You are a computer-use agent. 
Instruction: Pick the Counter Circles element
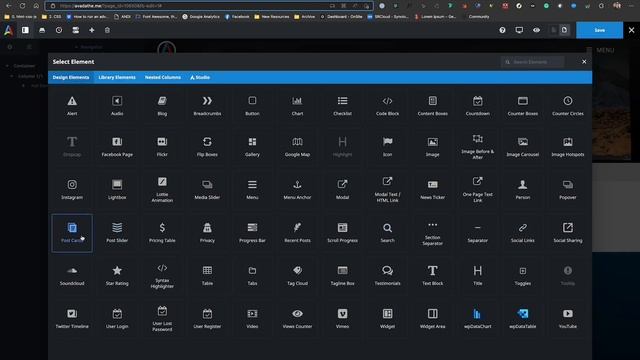(x=568, y=105)
